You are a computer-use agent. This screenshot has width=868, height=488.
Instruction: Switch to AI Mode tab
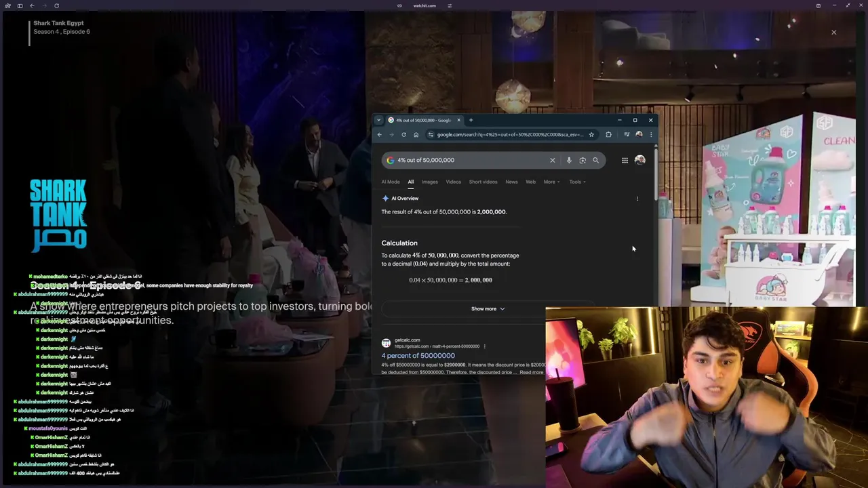pyautogui.click(x=391, y=182)
